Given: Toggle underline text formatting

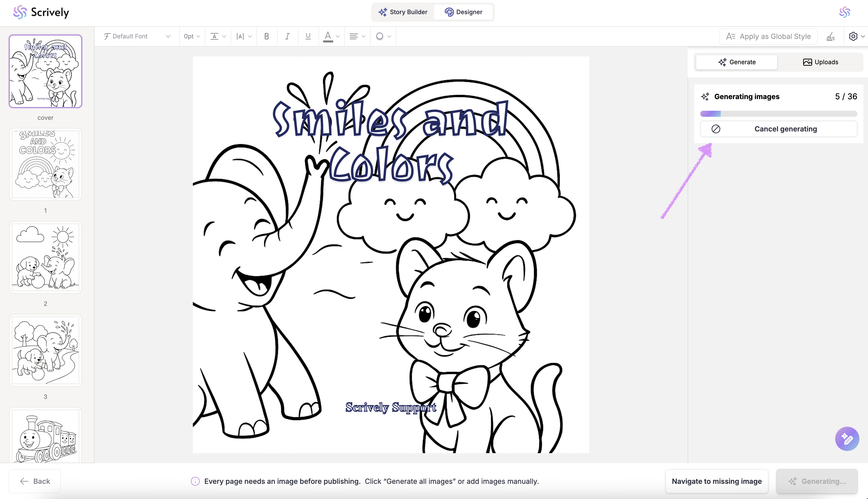Looking at the screenshot, I should 308,36.
